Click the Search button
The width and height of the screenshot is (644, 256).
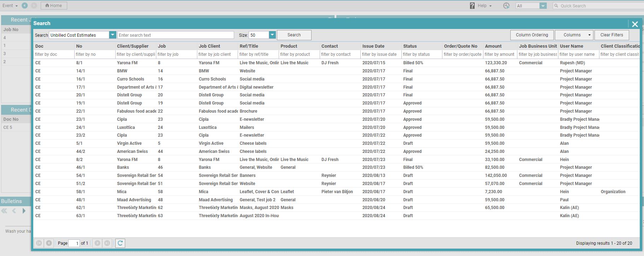point(294,35)
